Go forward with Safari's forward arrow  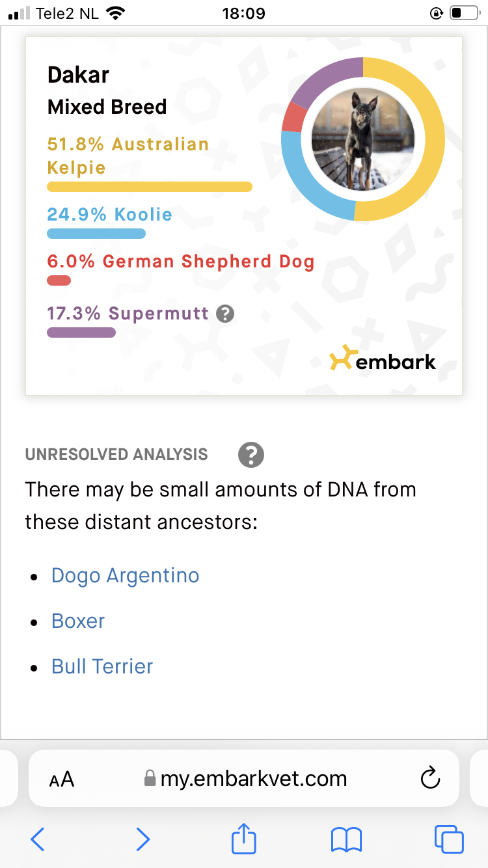[142, 839]
